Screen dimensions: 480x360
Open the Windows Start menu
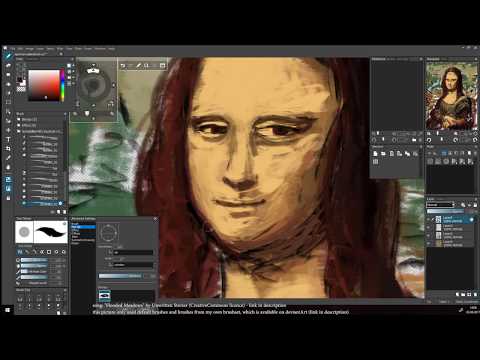[7, 310]
